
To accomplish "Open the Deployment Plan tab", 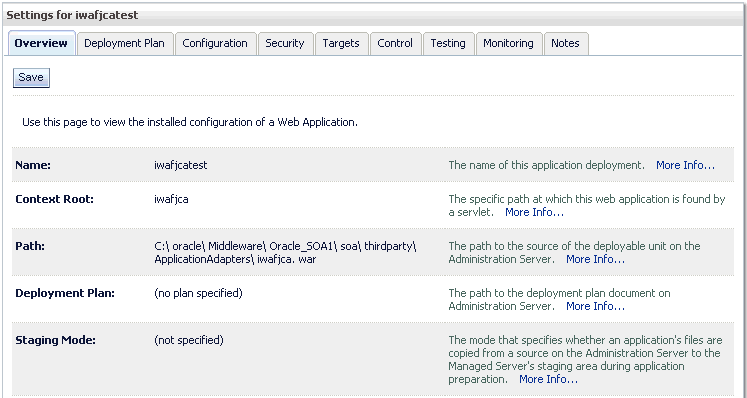I will coord(124,43).
